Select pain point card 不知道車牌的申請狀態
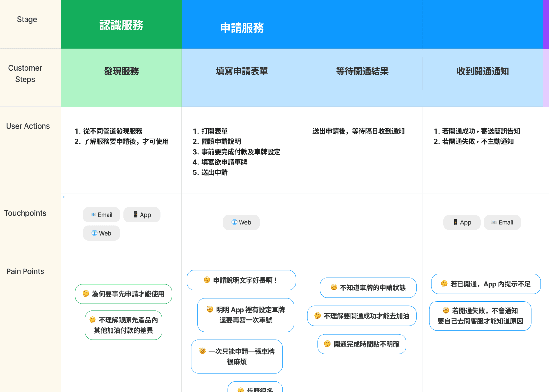The height and width of the screenshot is (392, 549). tap(368, 287)
